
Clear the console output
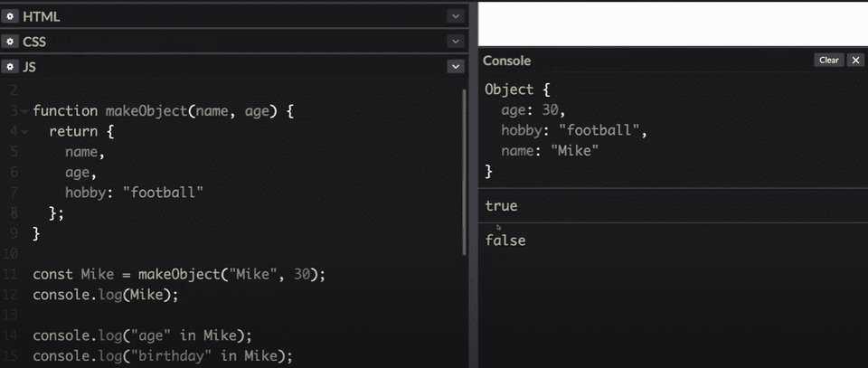tap(828, 61)
